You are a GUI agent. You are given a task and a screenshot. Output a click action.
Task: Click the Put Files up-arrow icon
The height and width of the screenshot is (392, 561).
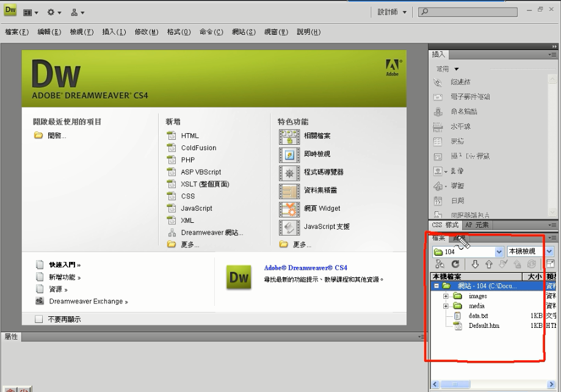489,264
